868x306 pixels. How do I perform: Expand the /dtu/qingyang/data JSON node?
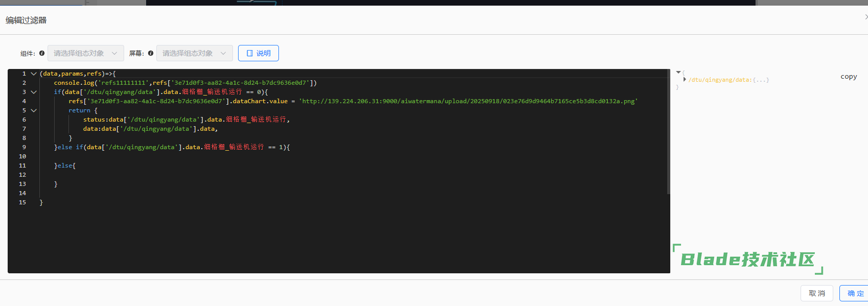click(x=685, y=80)
